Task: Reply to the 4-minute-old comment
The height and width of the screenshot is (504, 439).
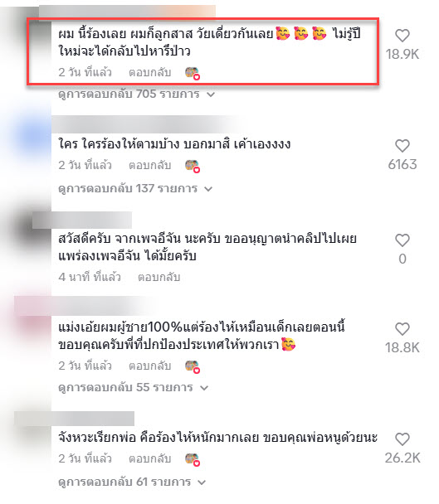Action: (159, 277)
